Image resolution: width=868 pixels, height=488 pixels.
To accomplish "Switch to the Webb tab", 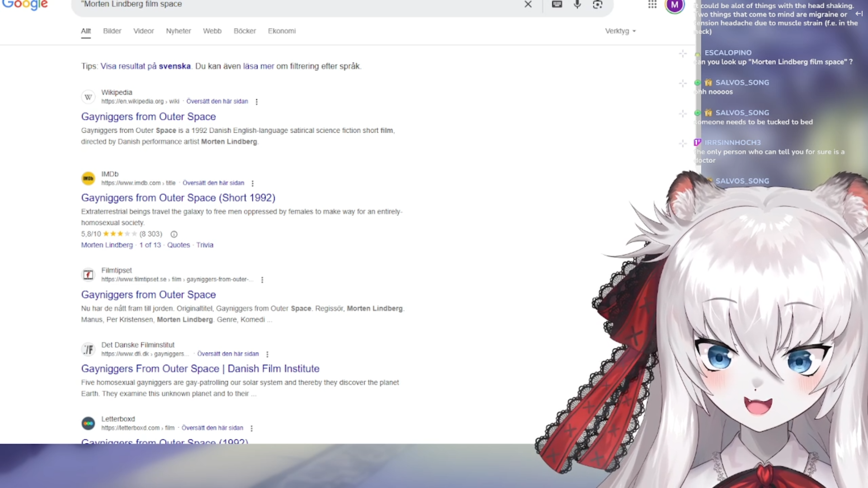I will click(212, 31).
